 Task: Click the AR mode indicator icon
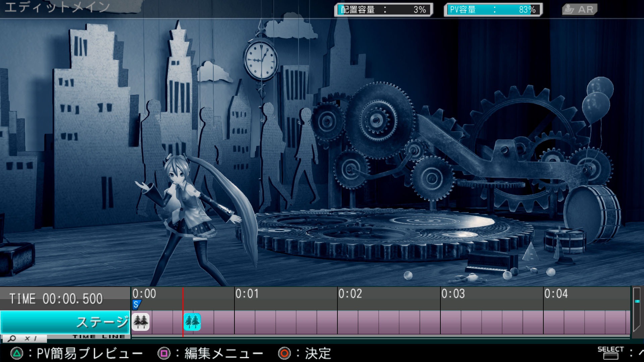click(579, 9)
